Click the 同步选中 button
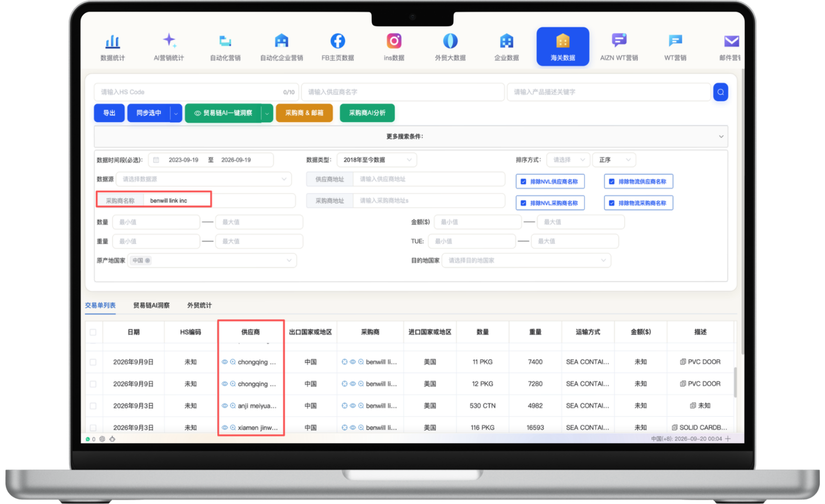Screen dimensions: 825x504 click(x=149, y=113)
